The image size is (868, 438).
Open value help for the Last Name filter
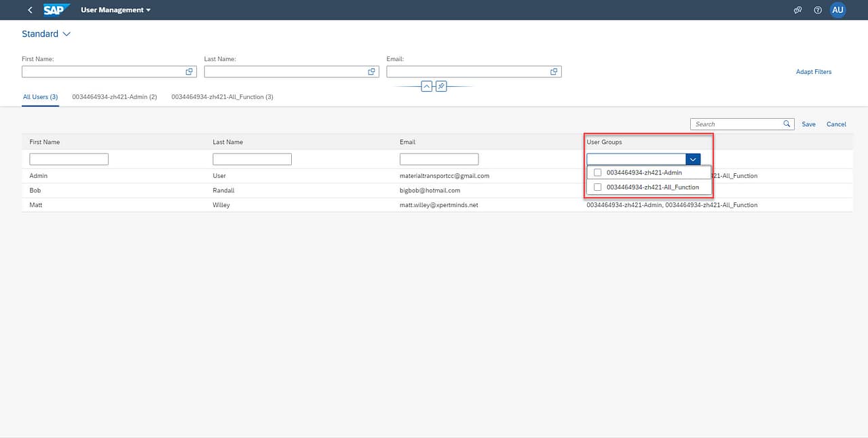(x=371, y=71)
